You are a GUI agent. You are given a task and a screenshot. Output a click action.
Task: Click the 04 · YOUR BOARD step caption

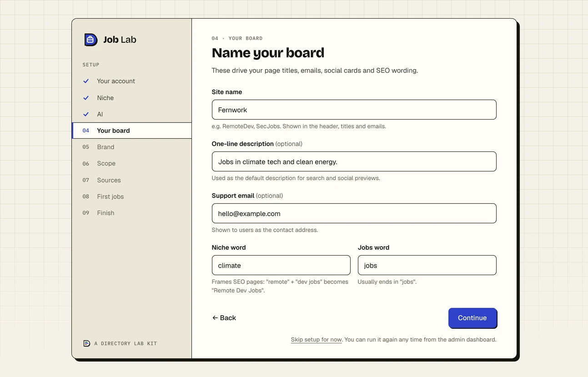point(237,38)
